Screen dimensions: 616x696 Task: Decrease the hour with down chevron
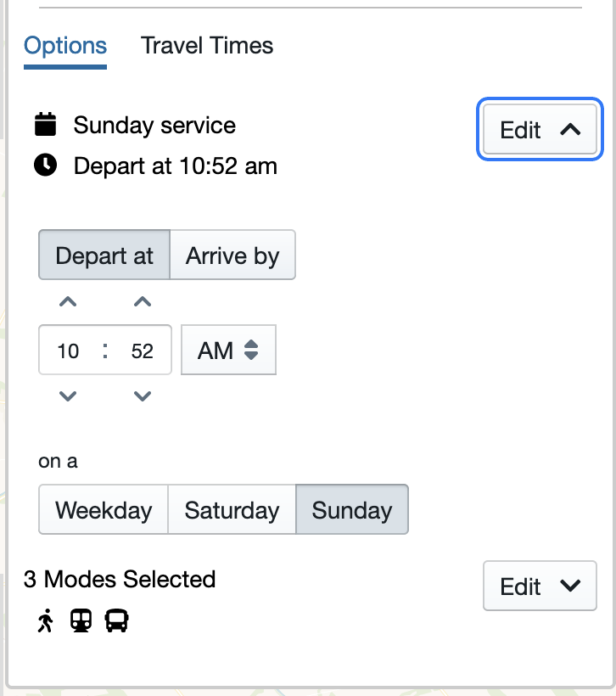[x=69, y=396]
